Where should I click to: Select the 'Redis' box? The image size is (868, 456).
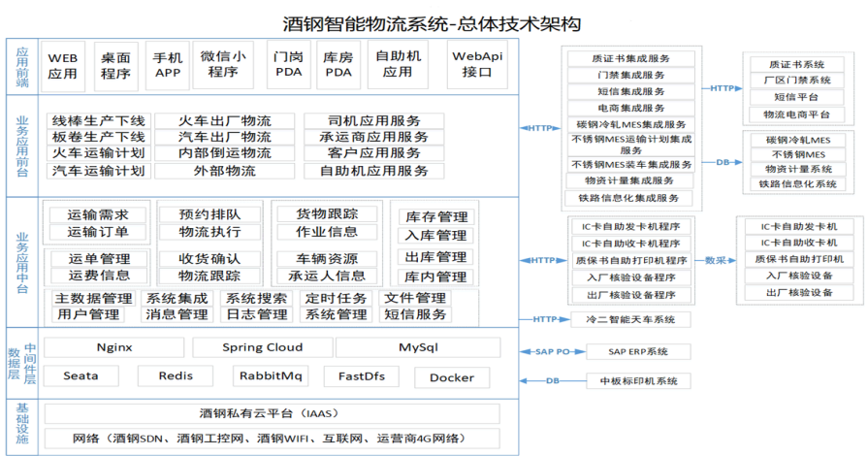(x=176, y=375)
